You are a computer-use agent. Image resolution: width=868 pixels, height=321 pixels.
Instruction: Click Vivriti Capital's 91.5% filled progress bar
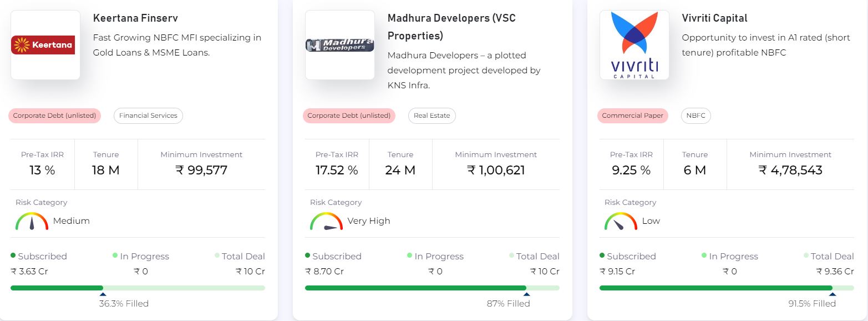(727, 288)
